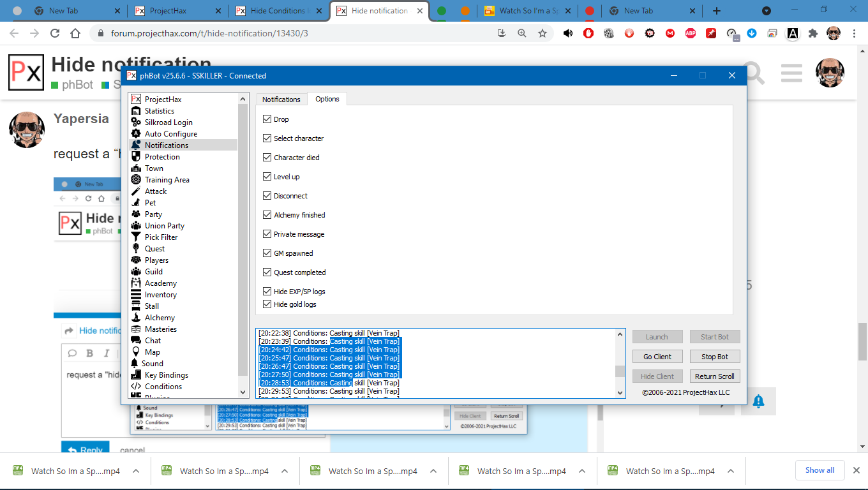Open the Statistics section icon in sidebar
Screen dimensions: 868x490
coord(135,111)
